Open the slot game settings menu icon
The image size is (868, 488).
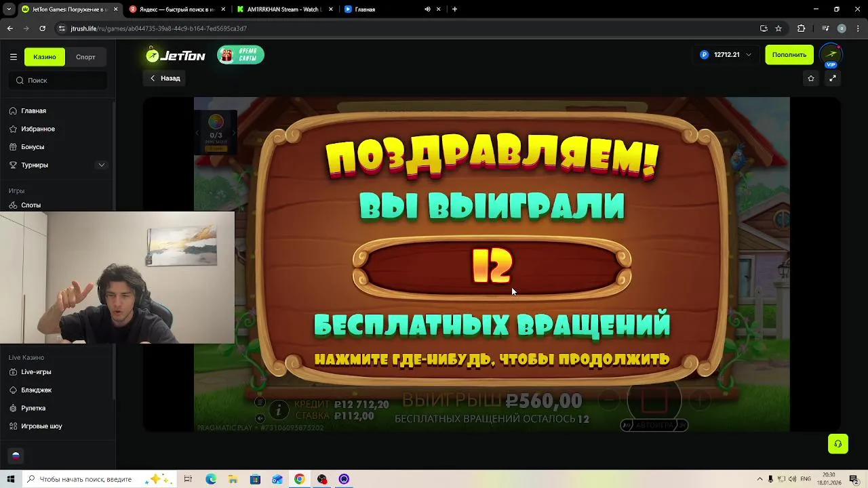(x=260, y=402)
